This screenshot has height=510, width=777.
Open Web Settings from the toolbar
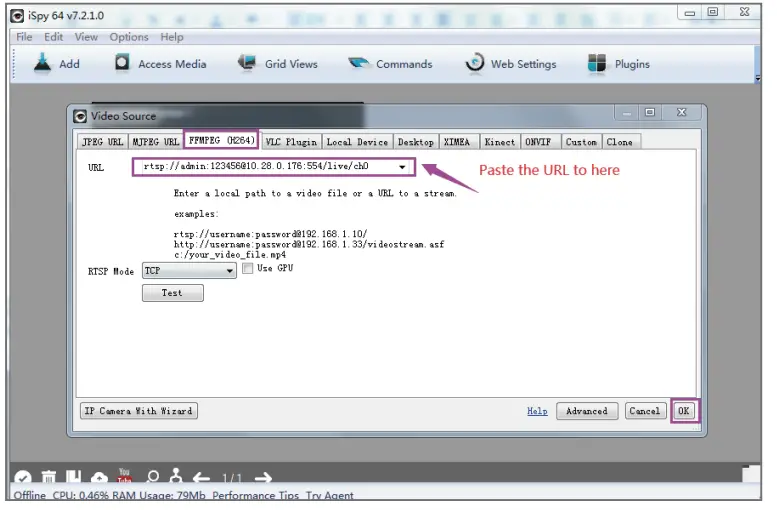(x=511, y=63)
